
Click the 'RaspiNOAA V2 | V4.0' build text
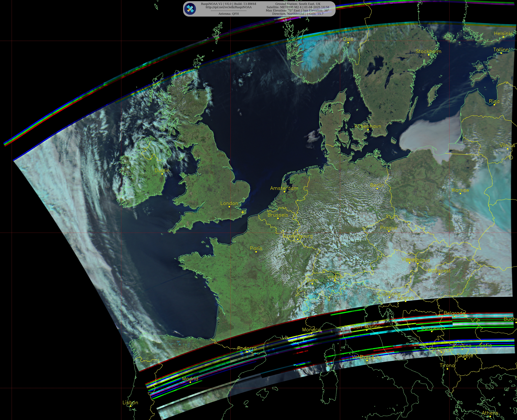click(x=228, y=4)
